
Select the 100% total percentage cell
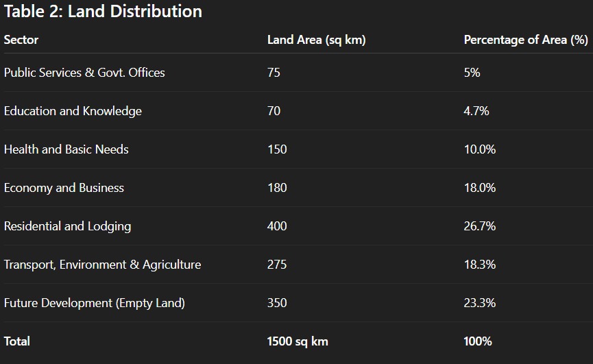(478, 341)
